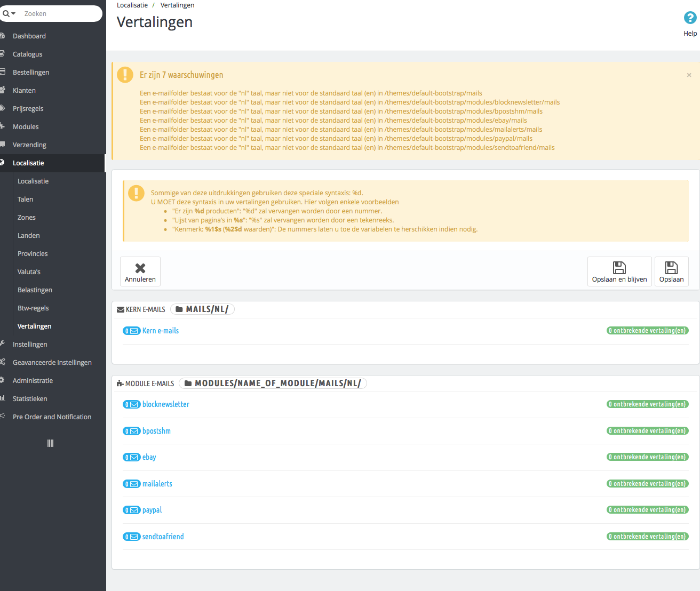Click the search magnifier dropdown icon
Image resolution: width=700 pixels, height=591 pixels.
click(9, 14)
